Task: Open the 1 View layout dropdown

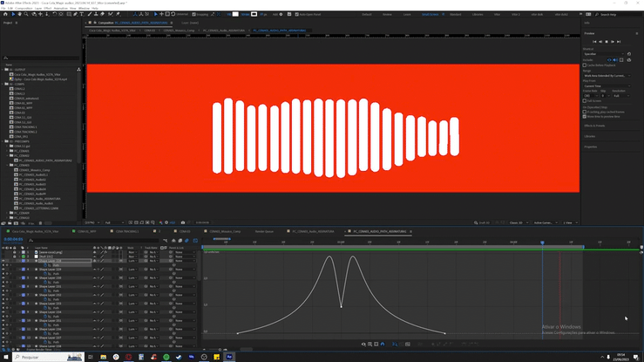Action: [570, 222]
